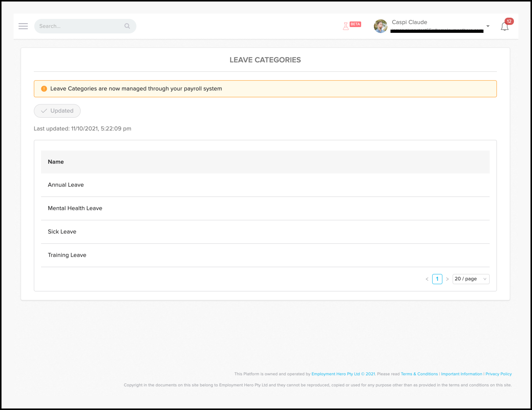Click Caspi Claude's profile avatar
Viewport: 532px width, 410px height.
(x=380, y=26)
